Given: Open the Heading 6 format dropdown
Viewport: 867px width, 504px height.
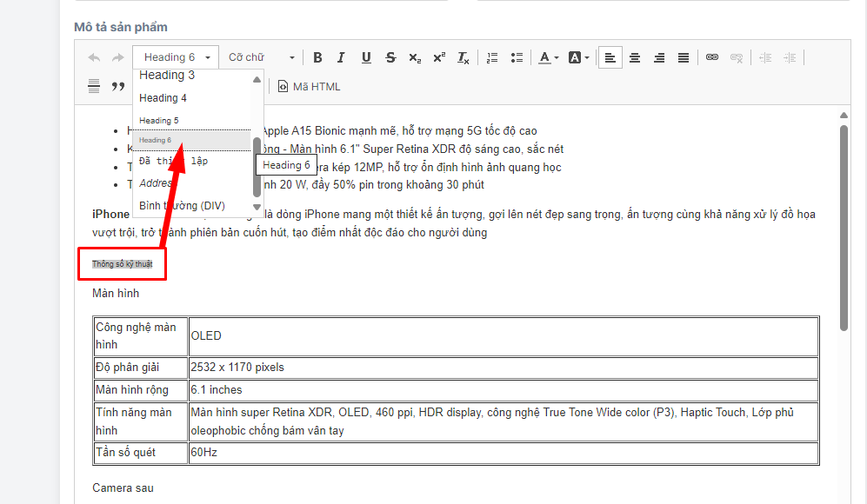Looking at the screenshot, I should tap(176, 57).
